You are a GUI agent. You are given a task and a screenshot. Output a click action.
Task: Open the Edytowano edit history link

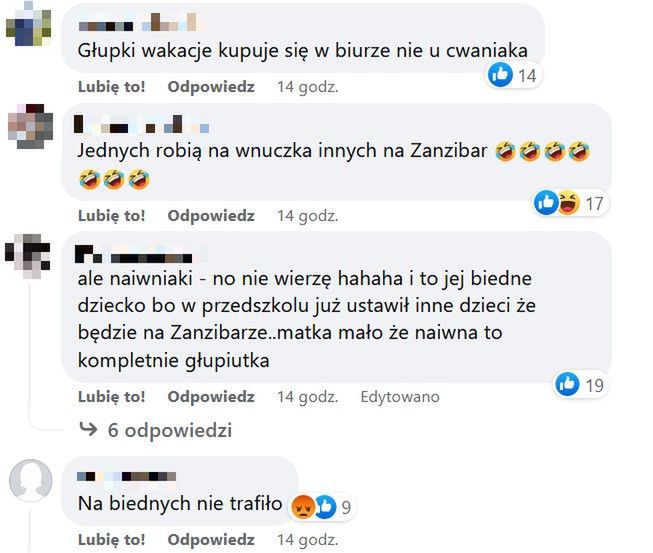(400, 397)
